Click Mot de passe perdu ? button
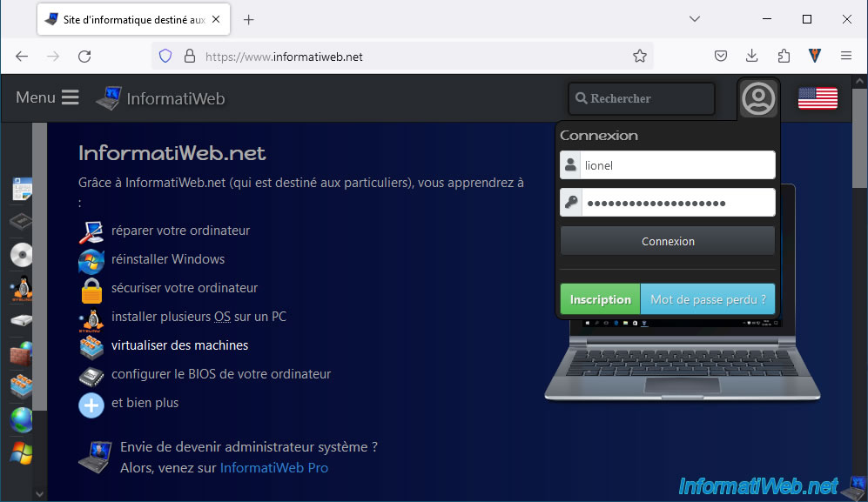 [x=708, y=299]
